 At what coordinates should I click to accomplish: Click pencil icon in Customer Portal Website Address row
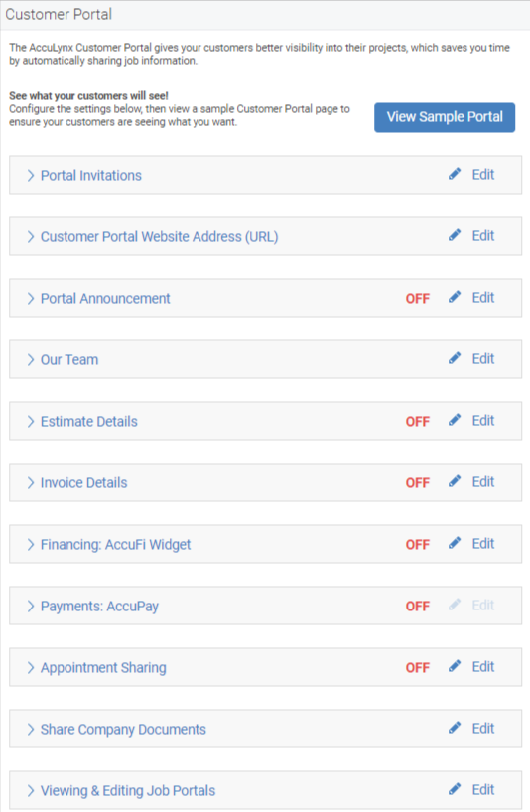pyautogui.click(x=455, y=235)
